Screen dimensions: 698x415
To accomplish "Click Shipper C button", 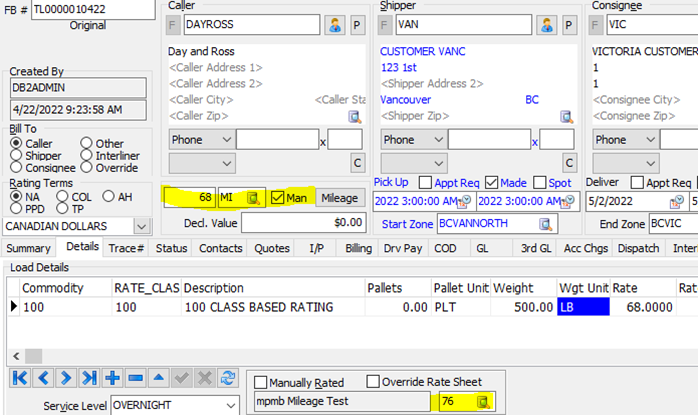I will point(569,163).
